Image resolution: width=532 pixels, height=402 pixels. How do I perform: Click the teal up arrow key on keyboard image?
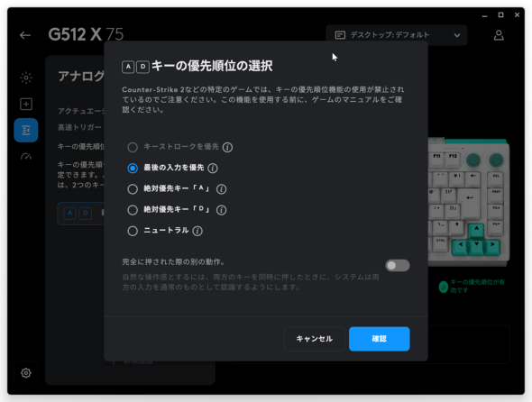click(x=476, y=230)
